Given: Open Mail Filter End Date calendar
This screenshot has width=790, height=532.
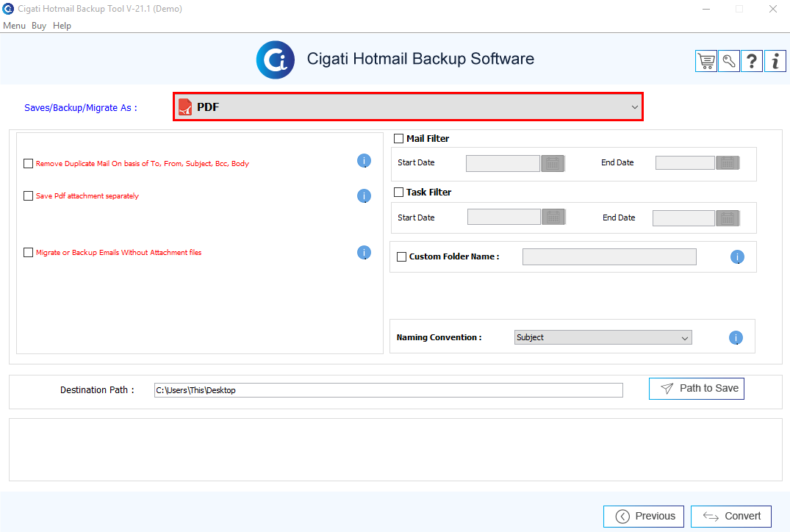Looking at the screenshot, I should click(728, 162).
